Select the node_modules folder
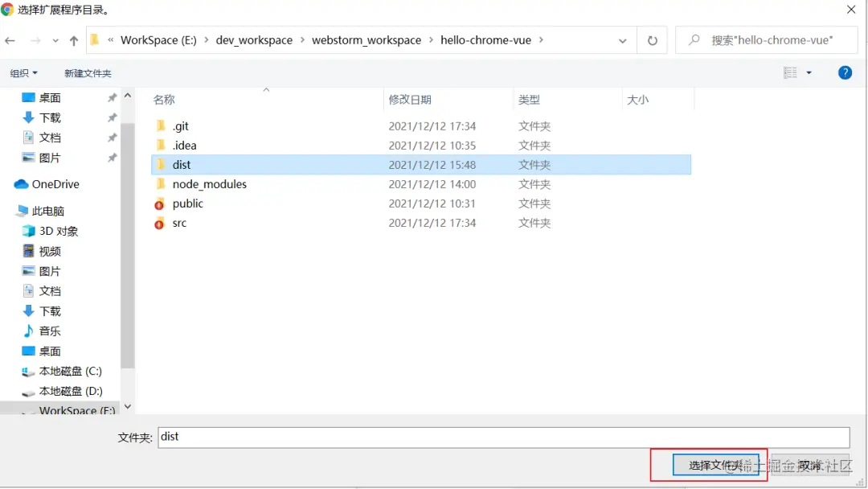 click(209, 184)
